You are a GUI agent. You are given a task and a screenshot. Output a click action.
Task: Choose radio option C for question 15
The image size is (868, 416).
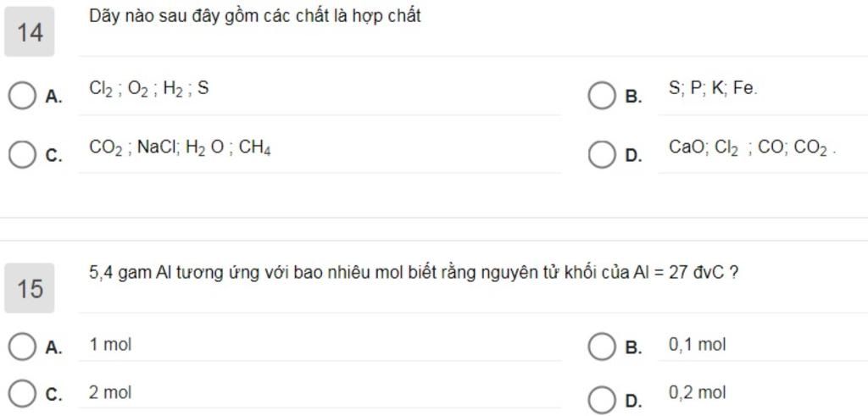[x=21, y=394]
